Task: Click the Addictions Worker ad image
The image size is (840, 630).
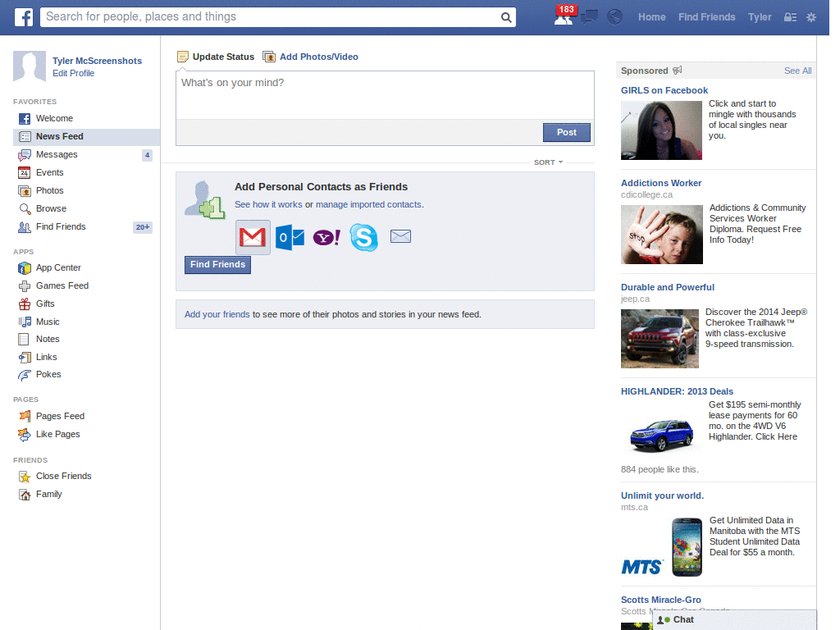Action: [x=662, y=235]
